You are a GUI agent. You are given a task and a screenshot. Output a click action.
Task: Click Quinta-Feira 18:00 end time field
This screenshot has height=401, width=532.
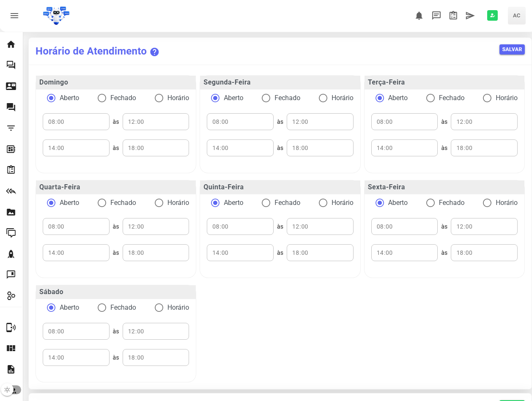click(320, 253)
